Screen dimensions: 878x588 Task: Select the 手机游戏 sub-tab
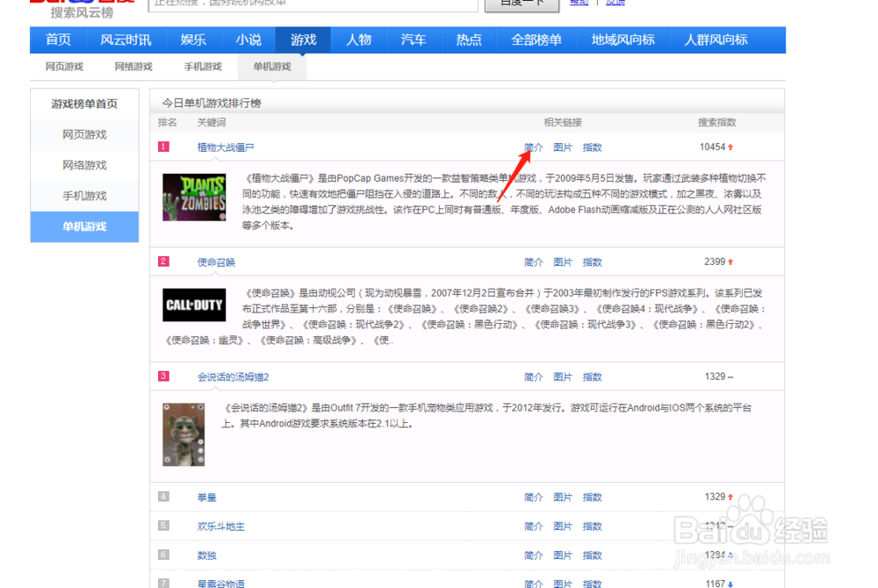click(x=203, y=66)
